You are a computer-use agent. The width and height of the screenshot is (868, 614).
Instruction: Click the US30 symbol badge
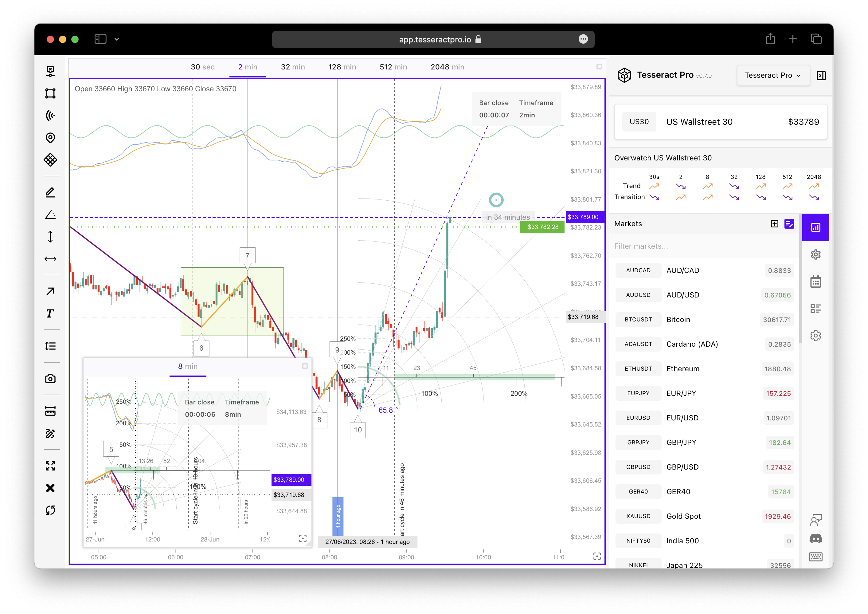639,122
